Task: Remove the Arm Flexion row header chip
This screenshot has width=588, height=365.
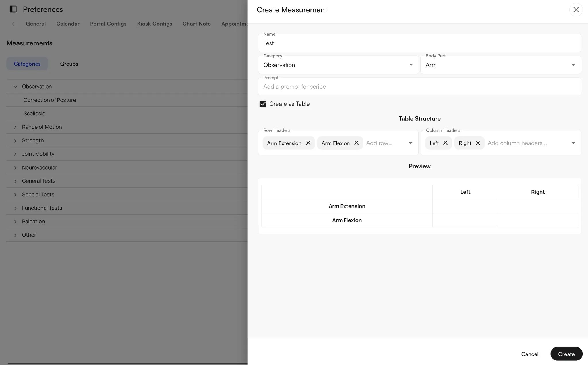Action: tap(356, 143)
